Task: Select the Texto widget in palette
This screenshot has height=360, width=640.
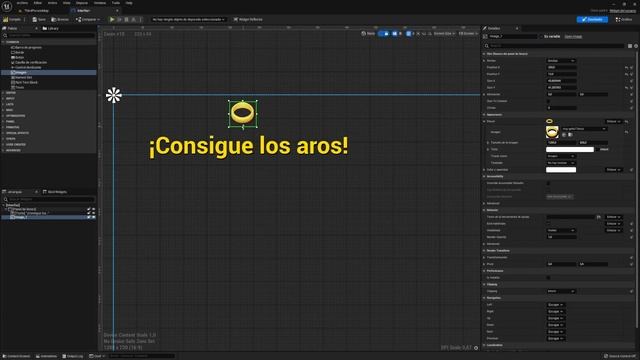Action: 18,87
